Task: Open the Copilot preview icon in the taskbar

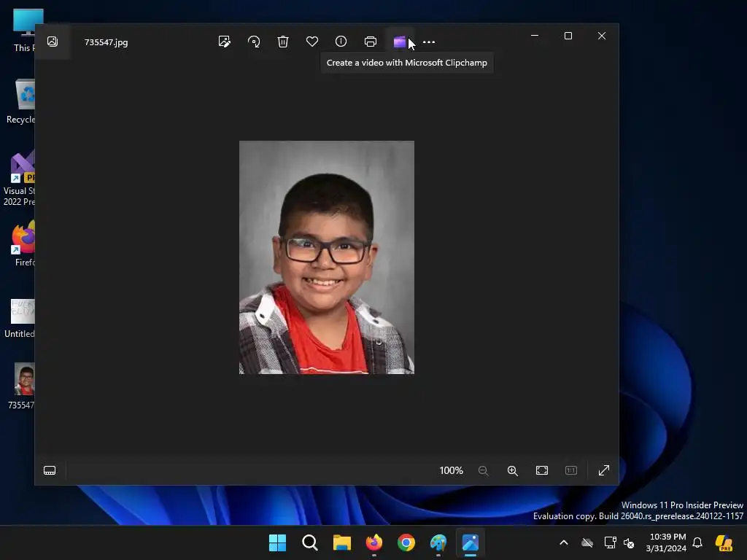Action: pos(724,542)
